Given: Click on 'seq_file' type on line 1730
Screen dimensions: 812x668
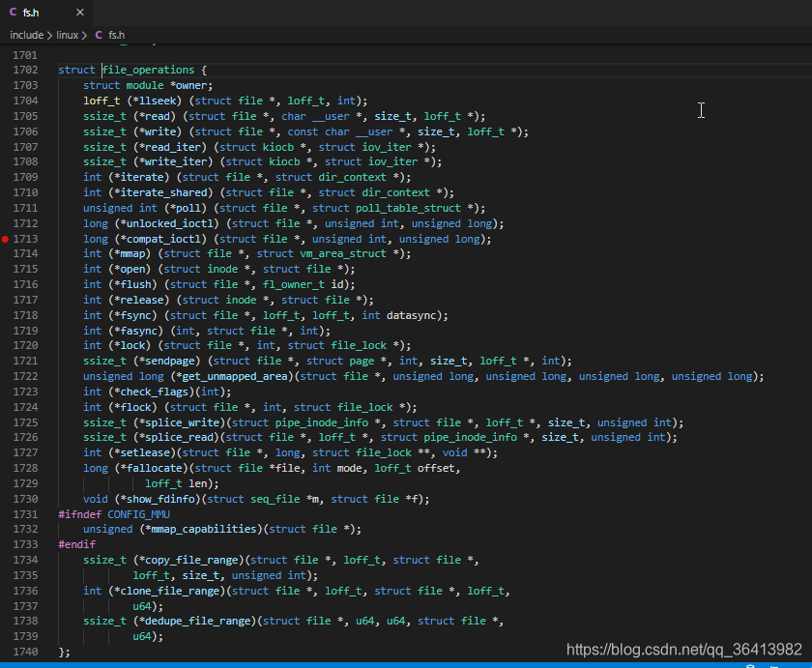Looking at the screenshot, I should pyautogui.click(x=275, y=500).
